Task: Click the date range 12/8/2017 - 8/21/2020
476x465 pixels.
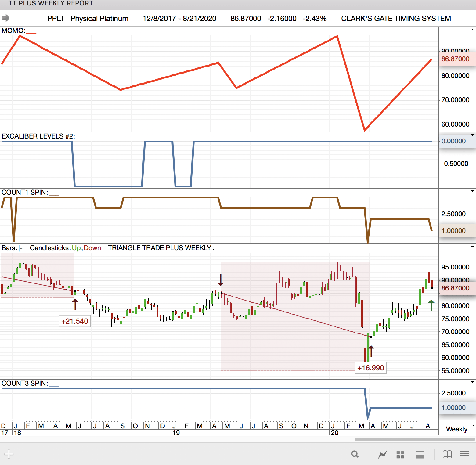Action: tap(179, 19)
